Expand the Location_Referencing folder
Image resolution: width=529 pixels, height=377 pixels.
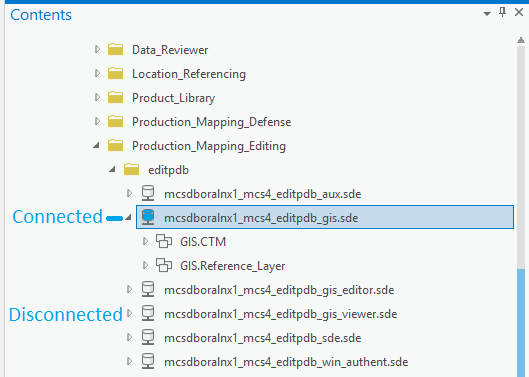[x=97, y=73]
